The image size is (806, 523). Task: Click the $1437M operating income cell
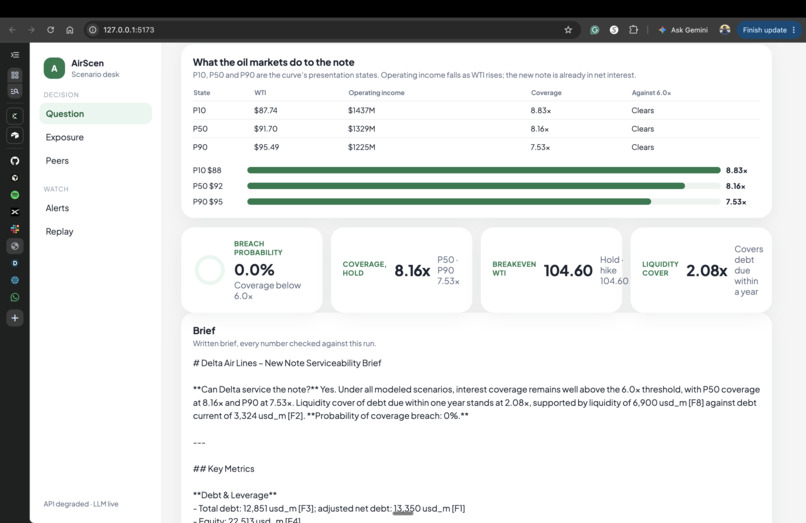tap(361, 111)
